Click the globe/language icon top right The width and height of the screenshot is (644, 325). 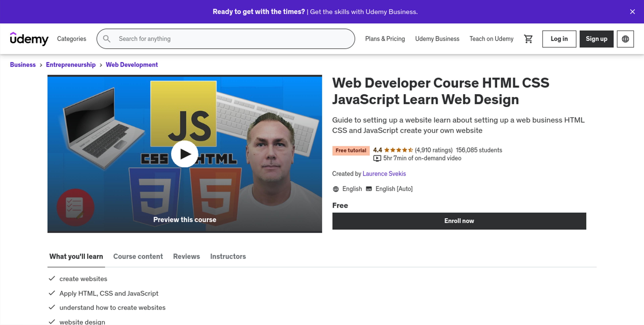pos(625,39)
